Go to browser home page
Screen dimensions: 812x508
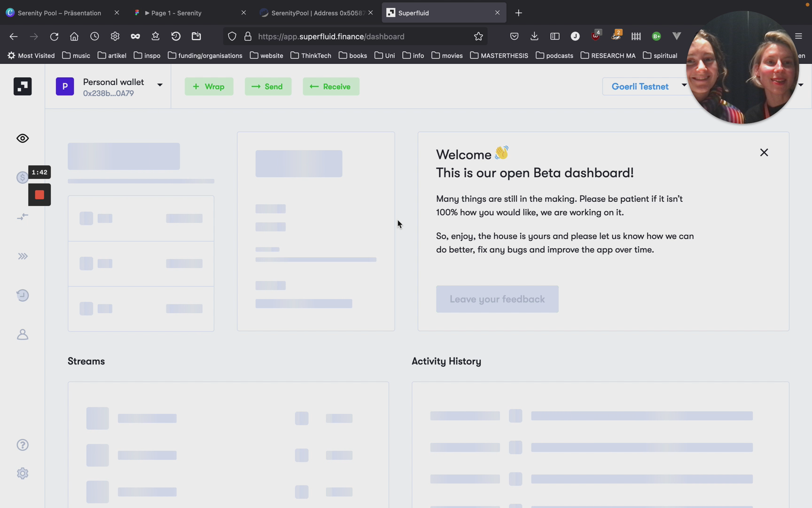[x=74, y=36]
